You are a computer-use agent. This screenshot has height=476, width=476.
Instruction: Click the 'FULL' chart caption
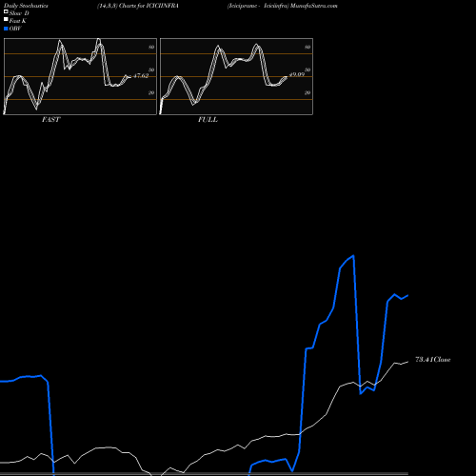coord(208,120)
